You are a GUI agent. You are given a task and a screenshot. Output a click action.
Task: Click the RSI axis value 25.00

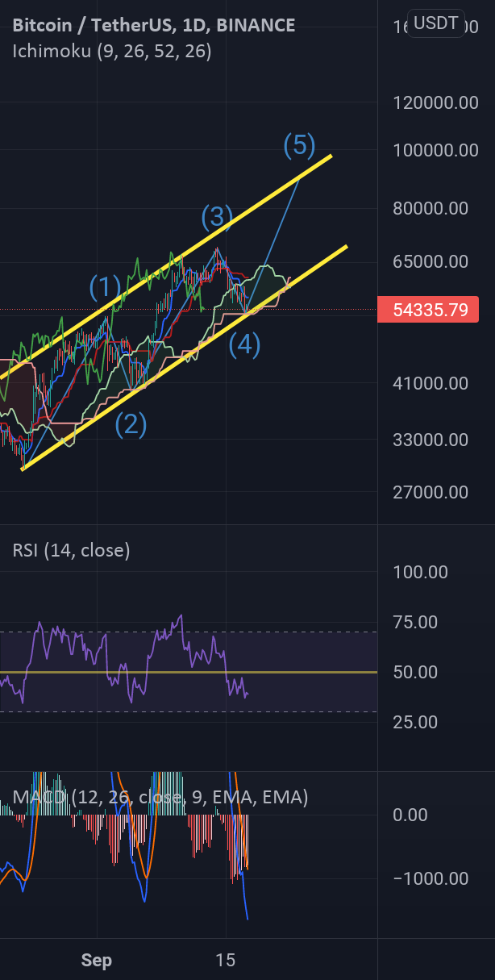tap(415, 722)
